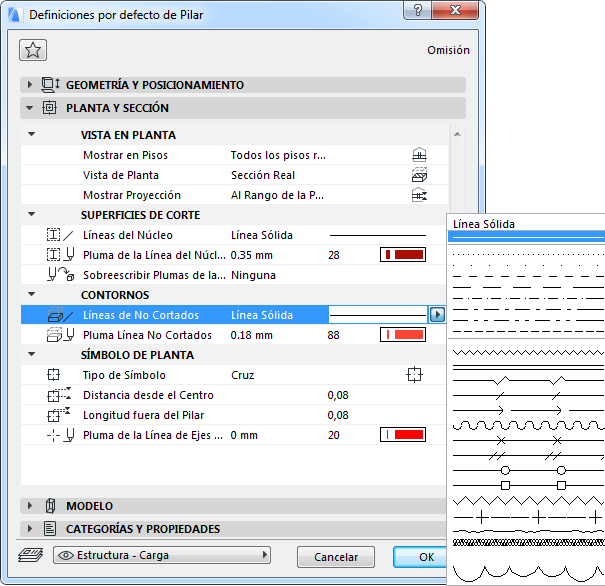Viewport: 605px width, 586px height.
Task: Click the Líneas del Núcleo line preview
Action: tap(378, 235)
